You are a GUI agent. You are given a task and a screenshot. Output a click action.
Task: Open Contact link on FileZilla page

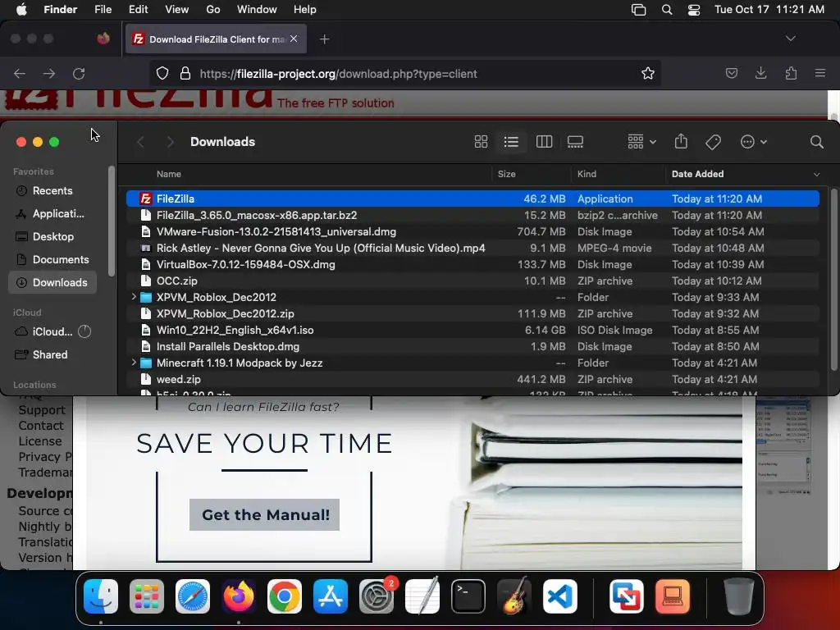pyautogui.click(x=41, y=426)
